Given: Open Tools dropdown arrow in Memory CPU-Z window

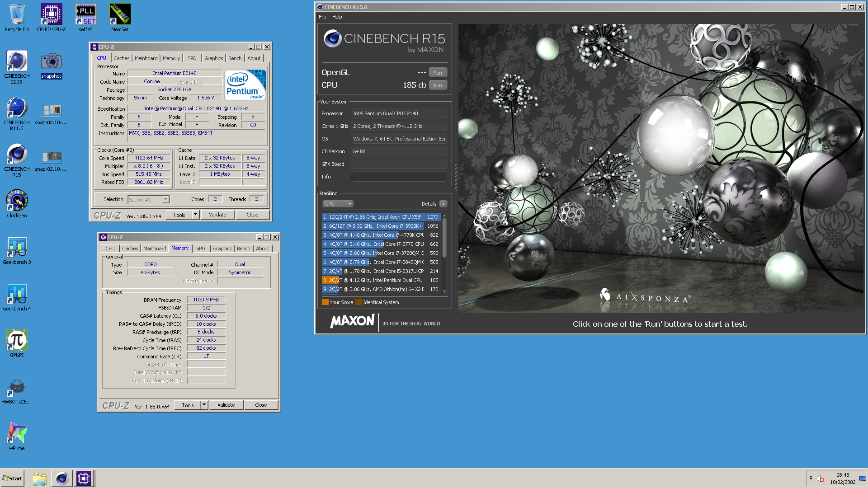Looking at the screenshot, I should [x=204, y=405].
